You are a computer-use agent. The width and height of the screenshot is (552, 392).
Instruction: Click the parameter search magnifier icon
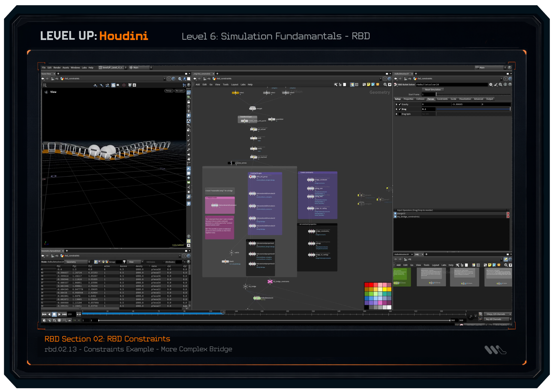pos(500,85)
